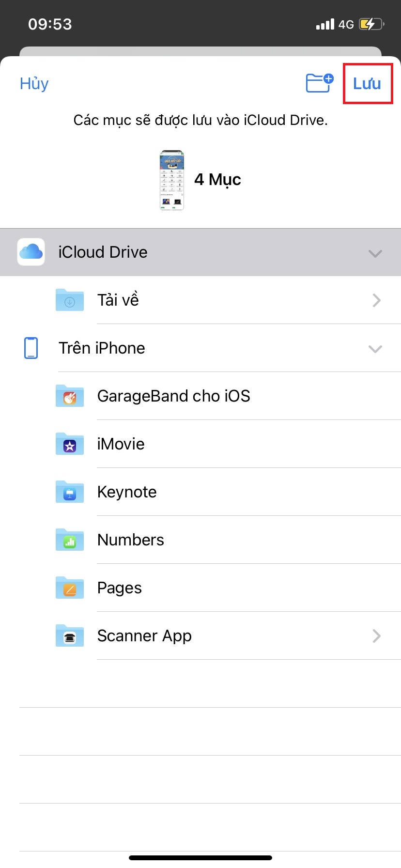
Task: Tap the iCloud Drive save destination message
Action: pyautogui.click(x=200, y=120)
